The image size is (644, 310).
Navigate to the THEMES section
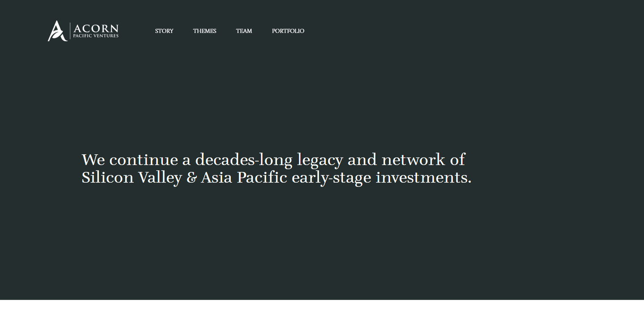(x=204, y=31)
